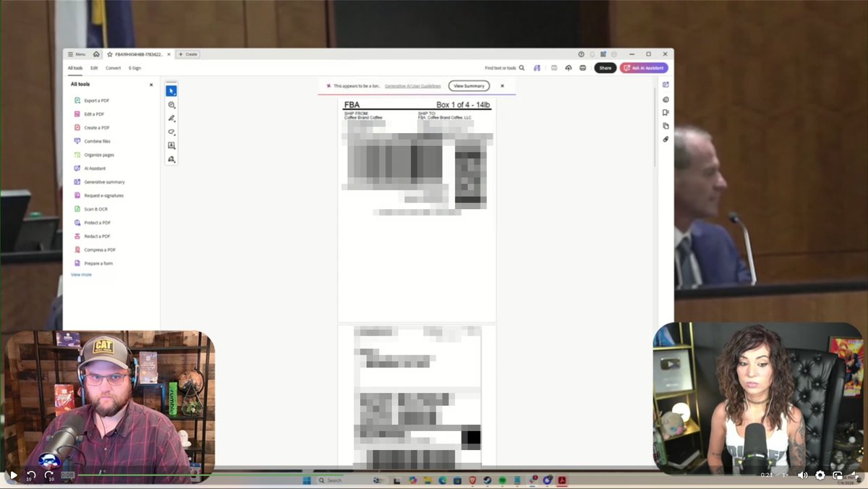Select the highlighter pen quick tool
The image size is (868, 489).
pos(171,118)
